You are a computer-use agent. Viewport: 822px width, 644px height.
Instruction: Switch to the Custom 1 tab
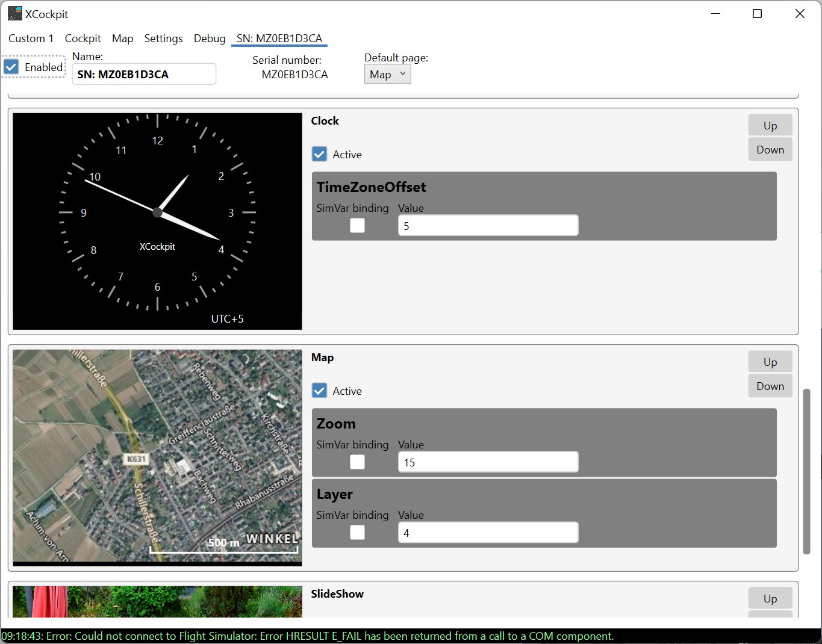[31, 39]
